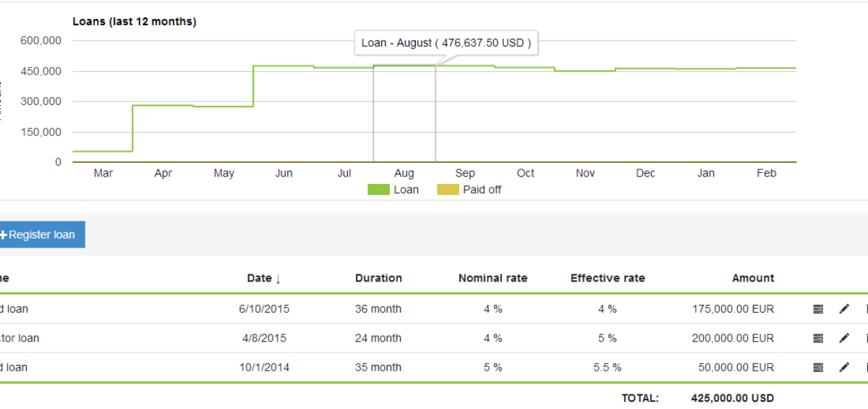The width and height of the screenshot is (868, 409).
Task: Sort table by Date column header
Action: 264,278
